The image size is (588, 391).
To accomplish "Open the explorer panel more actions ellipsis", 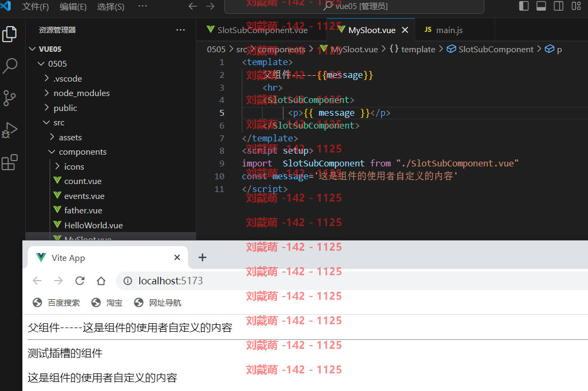I will (x=180, y=30).
